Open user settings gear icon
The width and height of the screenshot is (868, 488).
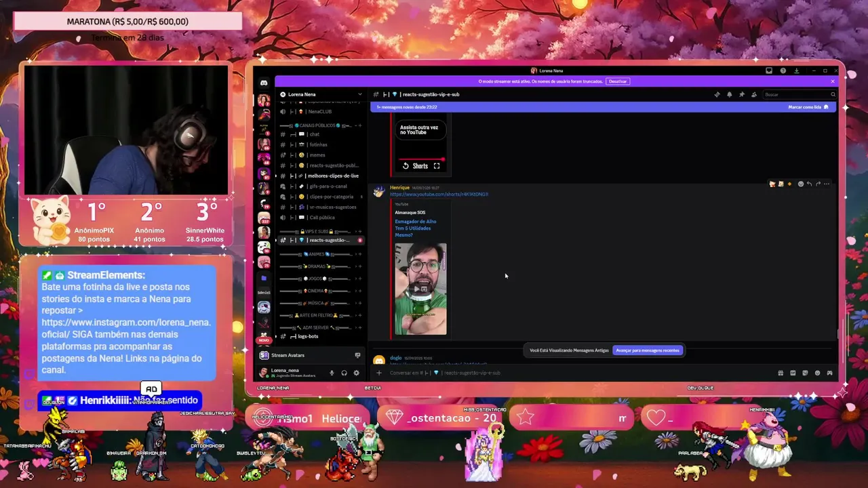356,373
